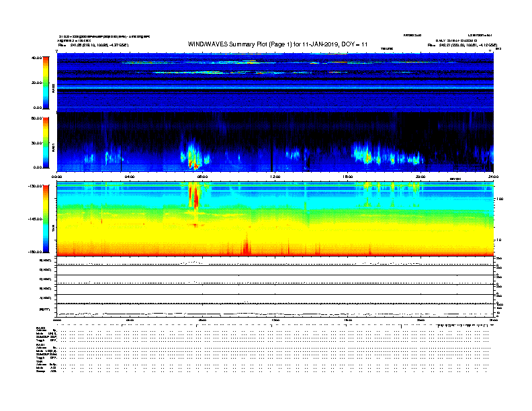Click the 04:00 tick label under the line plots
532x411 pixels.
coord(130,320)
